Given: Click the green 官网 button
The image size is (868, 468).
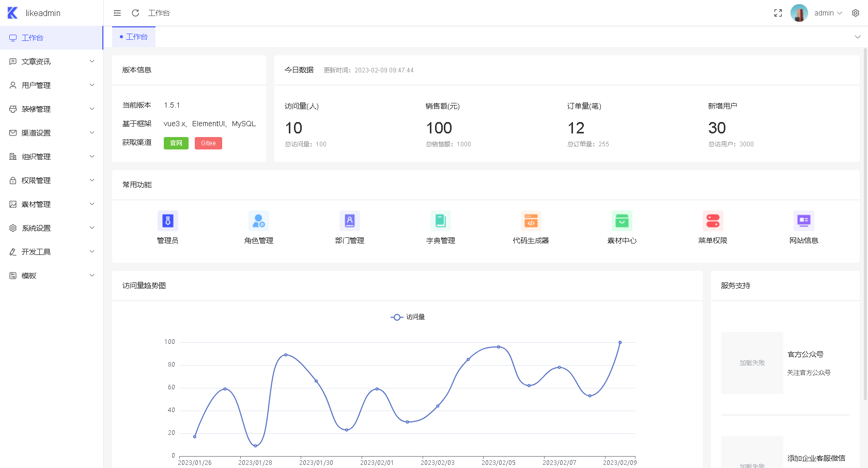Looking at the screenshot, I should [x=176, y=143].
